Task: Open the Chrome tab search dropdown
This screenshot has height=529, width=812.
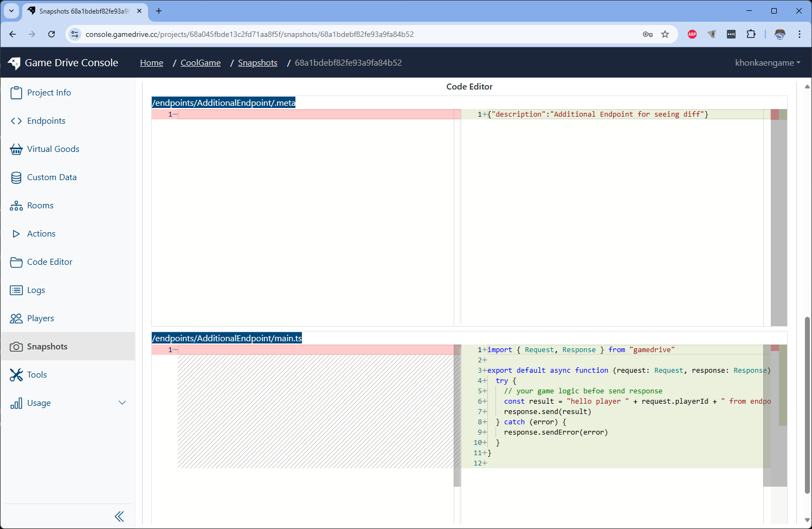Action: [x=11, y=11]
